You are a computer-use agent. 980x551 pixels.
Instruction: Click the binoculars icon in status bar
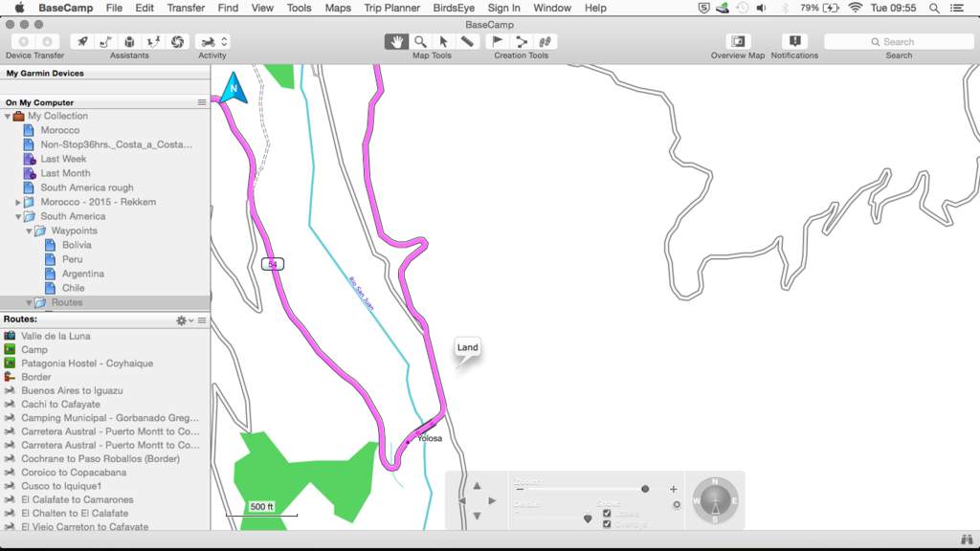[967, 540]
